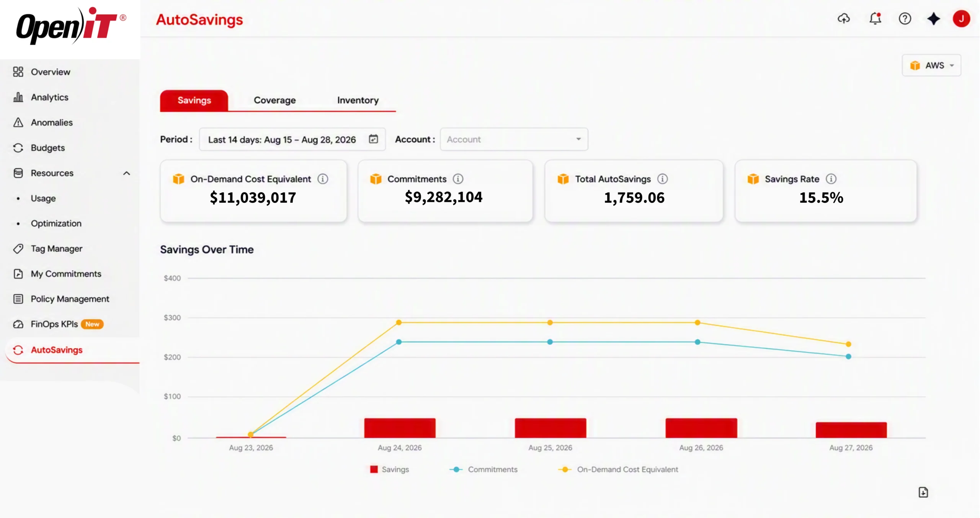Screen dimensions: 980x518
Task: Collapse the Resources section chevron
Action: (x=127, y=173)
